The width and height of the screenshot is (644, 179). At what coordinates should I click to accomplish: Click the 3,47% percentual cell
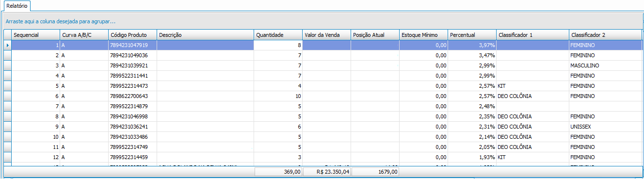472,55
